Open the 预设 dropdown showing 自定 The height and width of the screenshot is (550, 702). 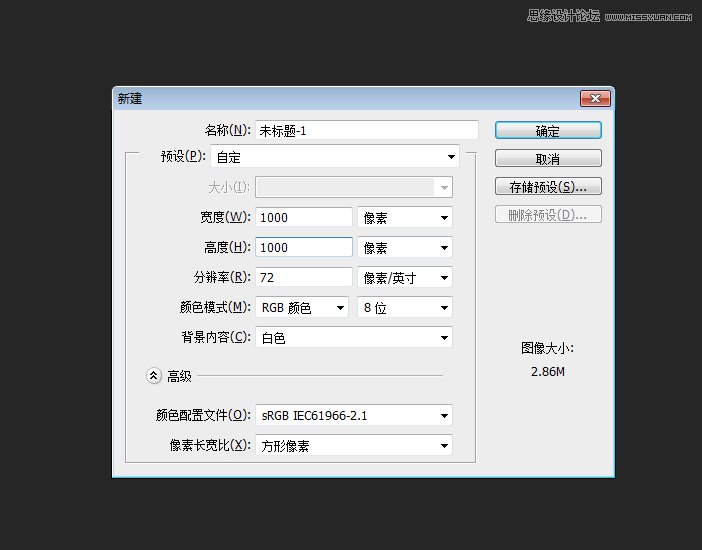(335, 157)
